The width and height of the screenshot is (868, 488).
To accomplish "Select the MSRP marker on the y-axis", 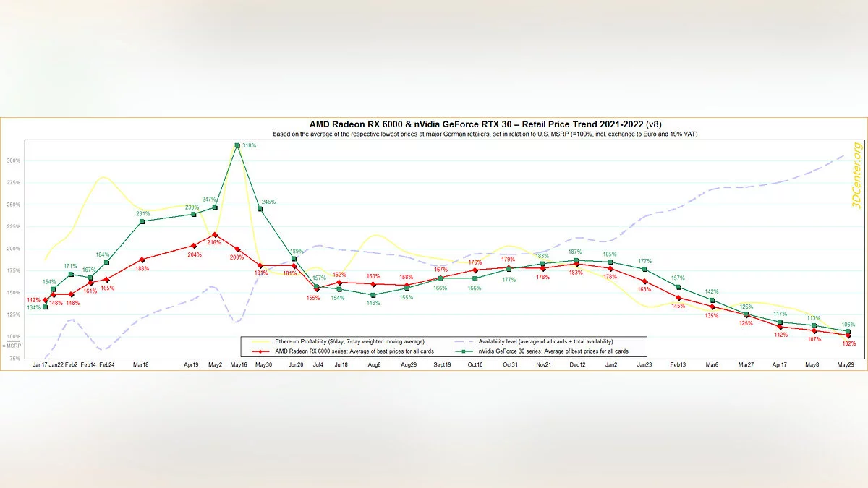I will 12,345.
